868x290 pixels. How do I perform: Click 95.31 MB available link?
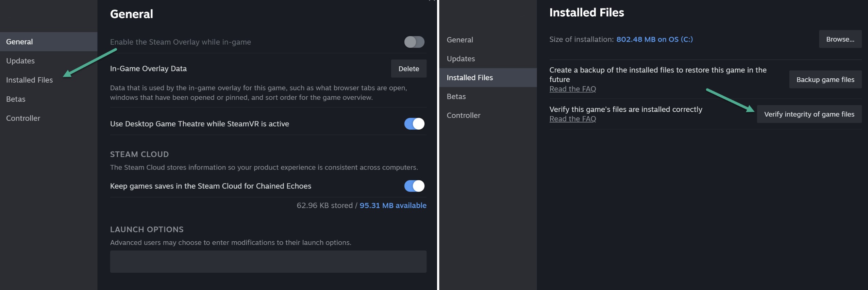pos(393,205)
